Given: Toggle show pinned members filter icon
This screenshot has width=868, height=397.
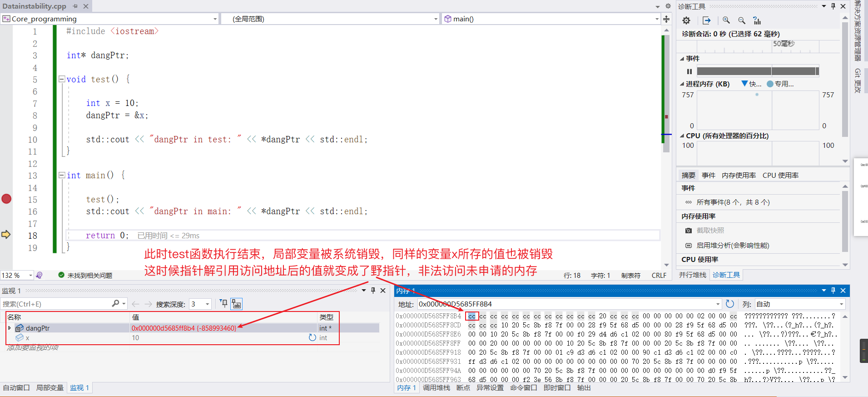Looking at the screenshot, I should tap(223, 303).
